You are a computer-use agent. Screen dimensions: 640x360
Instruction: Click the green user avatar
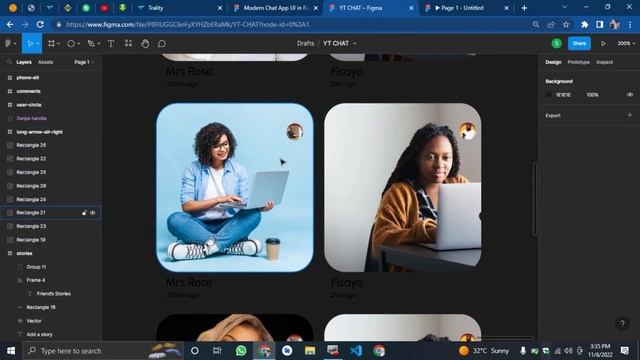556,43
